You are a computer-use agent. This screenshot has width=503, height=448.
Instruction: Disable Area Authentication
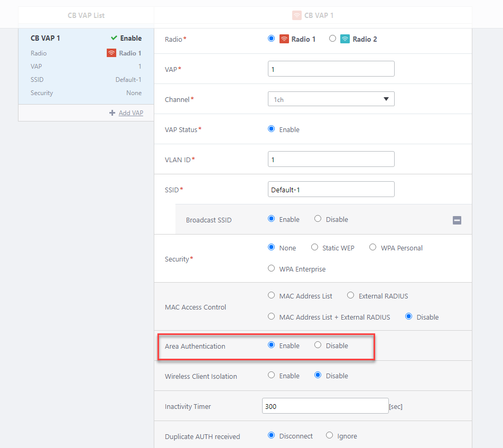pos(318,346)
